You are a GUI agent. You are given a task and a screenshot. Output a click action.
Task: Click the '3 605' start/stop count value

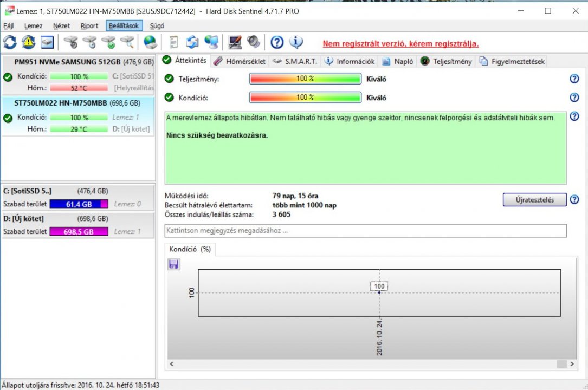281,214
